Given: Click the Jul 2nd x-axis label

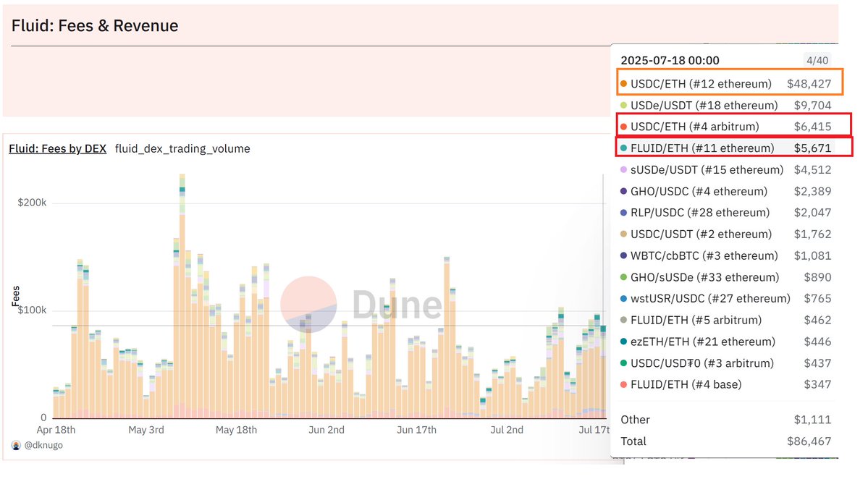Looking at the screenshot, I should point(507,430).
